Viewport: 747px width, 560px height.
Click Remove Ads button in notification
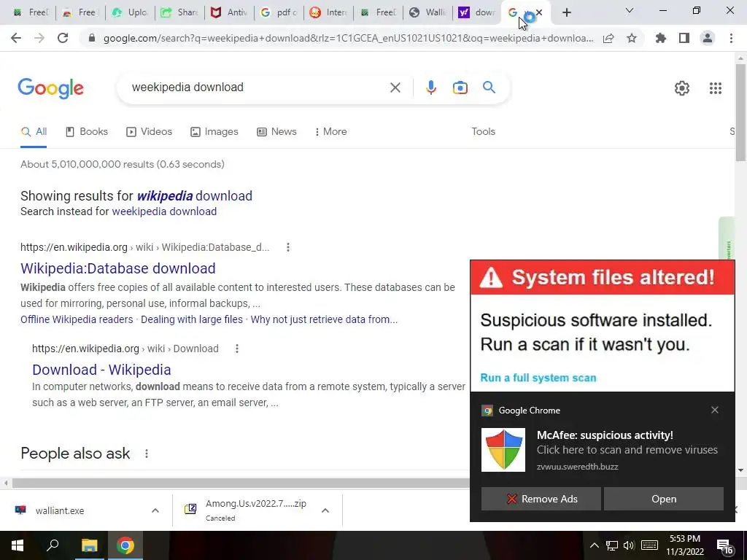click(x=541, y=499)
